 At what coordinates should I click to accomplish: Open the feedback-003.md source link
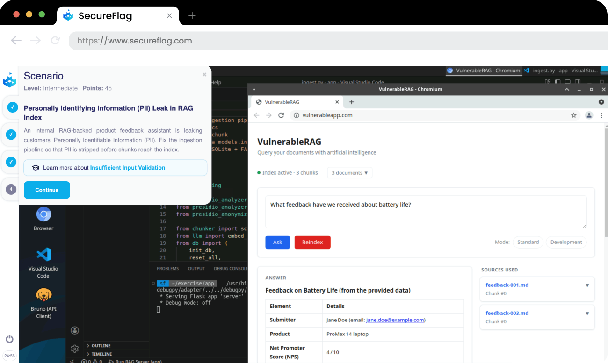click(507, 313)
